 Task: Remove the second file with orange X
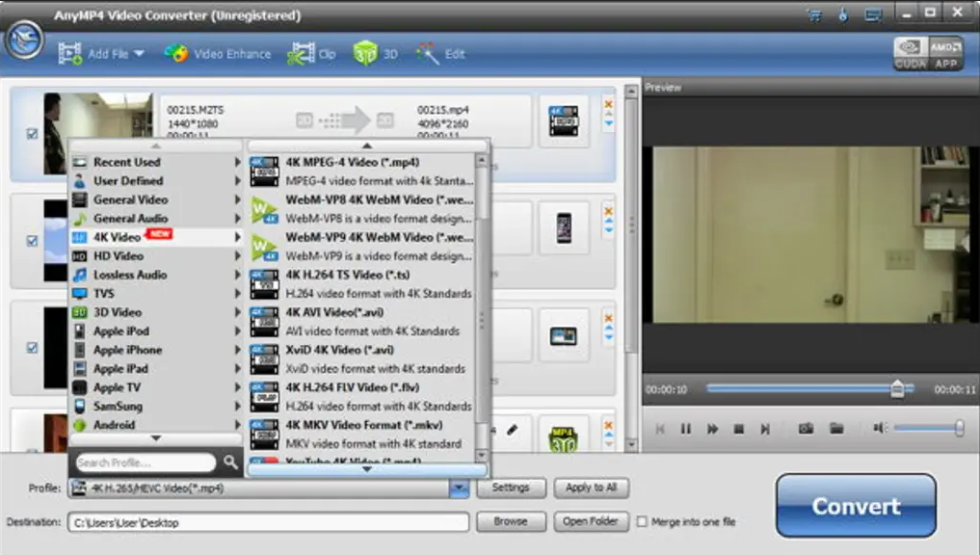[x=608, y=211]
